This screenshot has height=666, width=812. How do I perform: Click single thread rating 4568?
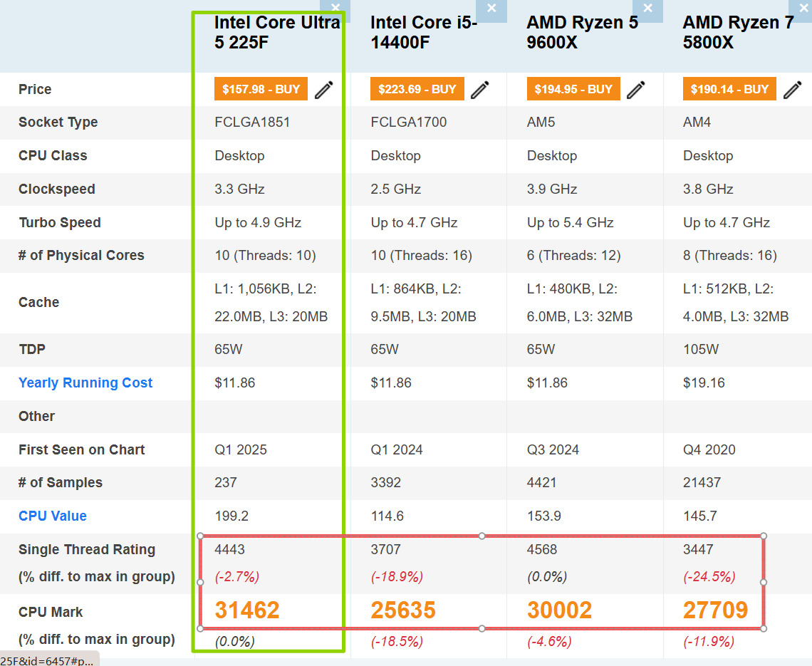[x=541, y=549]
